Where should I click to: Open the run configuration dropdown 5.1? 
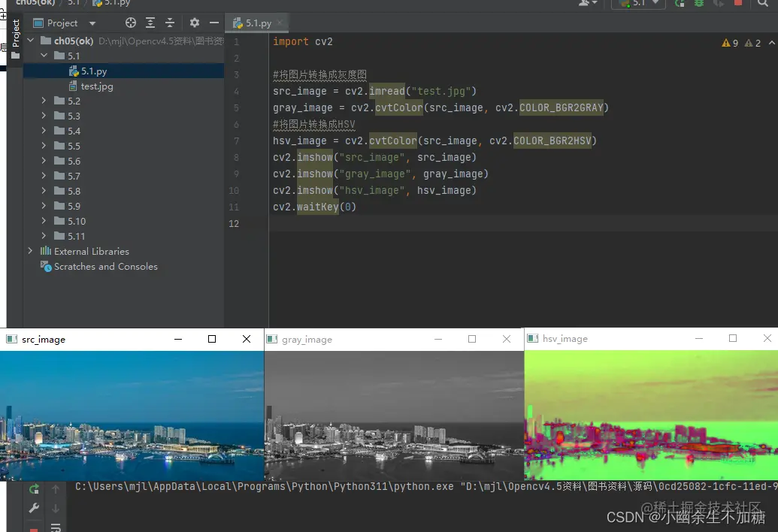point(639,4)
